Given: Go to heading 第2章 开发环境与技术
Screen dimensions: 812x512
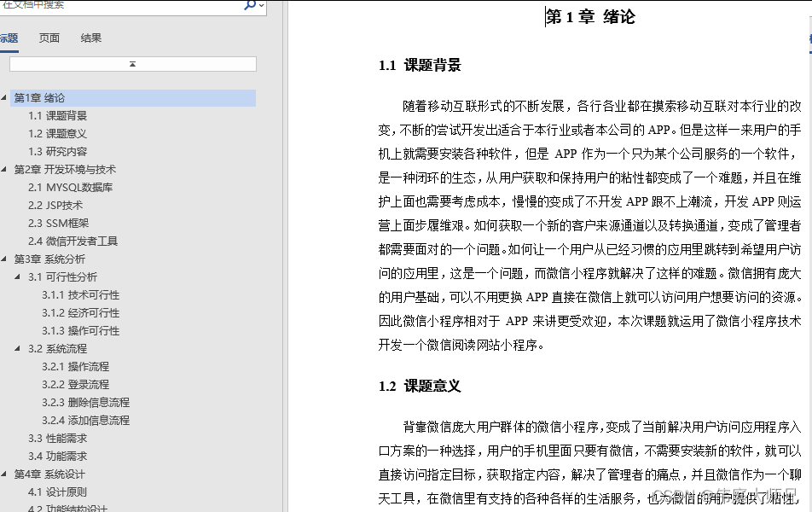Looking at the screenshot, I should pos(65,170).
